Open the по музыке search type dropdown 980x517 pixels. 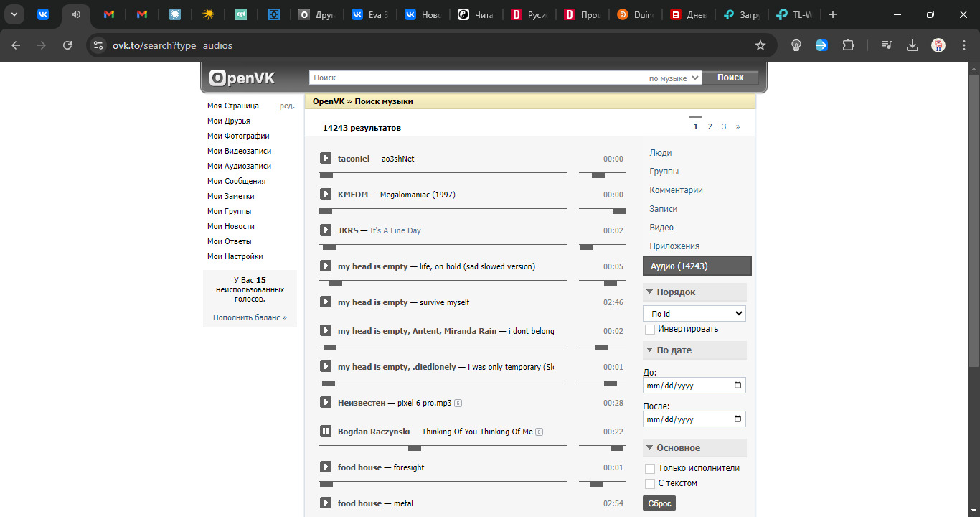pos(673,78)
